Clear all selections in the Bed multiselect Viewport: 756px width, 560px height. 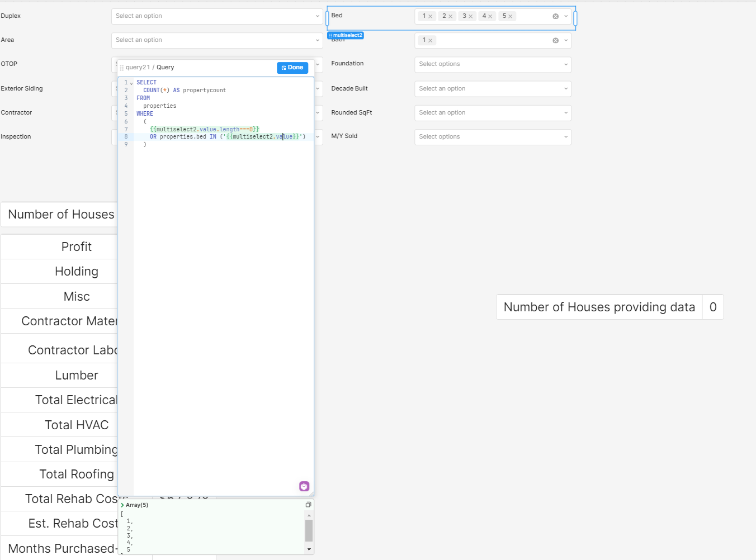555,16
